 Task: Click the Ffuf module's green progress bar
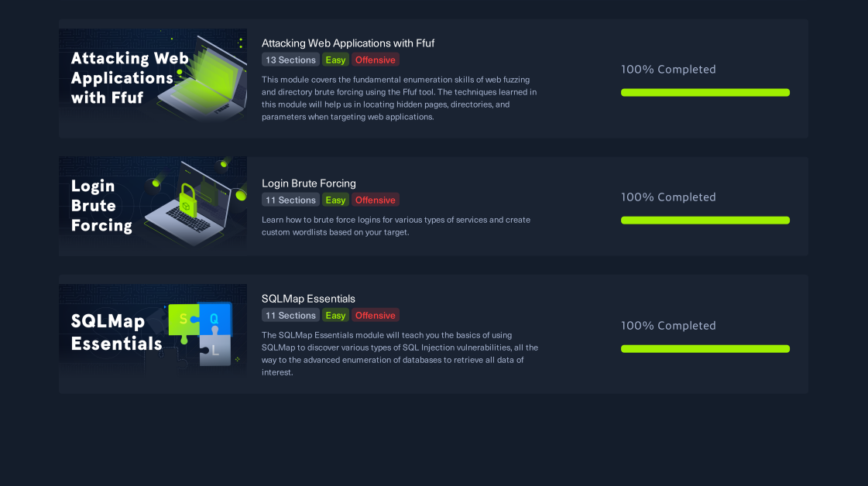tap(705, 92)
